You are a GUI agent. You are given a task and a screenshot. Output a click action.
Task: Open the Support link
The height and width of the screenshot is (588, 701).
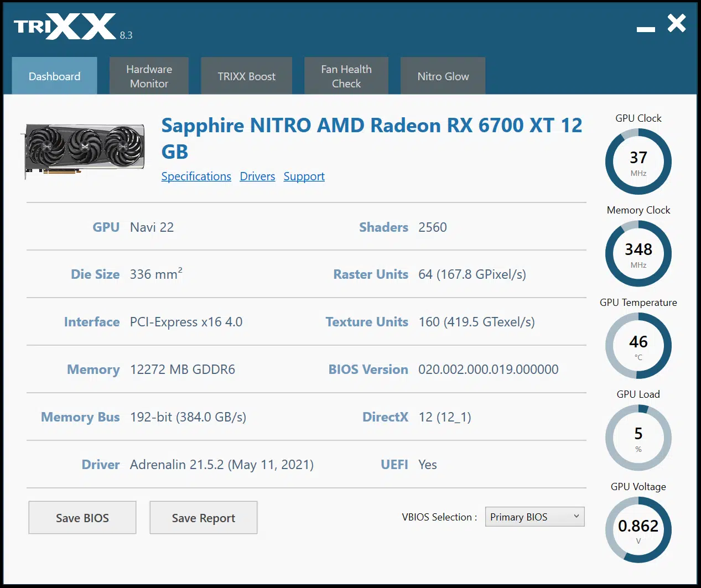coord(304,176)
